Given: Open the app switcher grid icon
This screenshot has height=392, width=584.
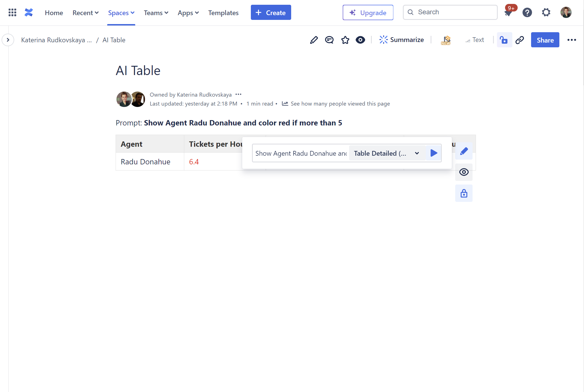Looking at the screenshot, I should click(x=12, y=13).
